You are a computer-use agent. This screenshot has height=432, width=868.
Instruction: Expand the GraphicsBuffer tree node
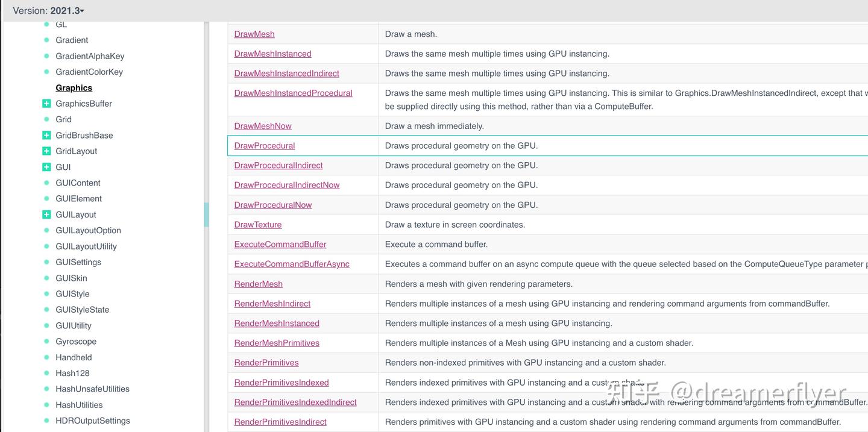pos(46,104)
